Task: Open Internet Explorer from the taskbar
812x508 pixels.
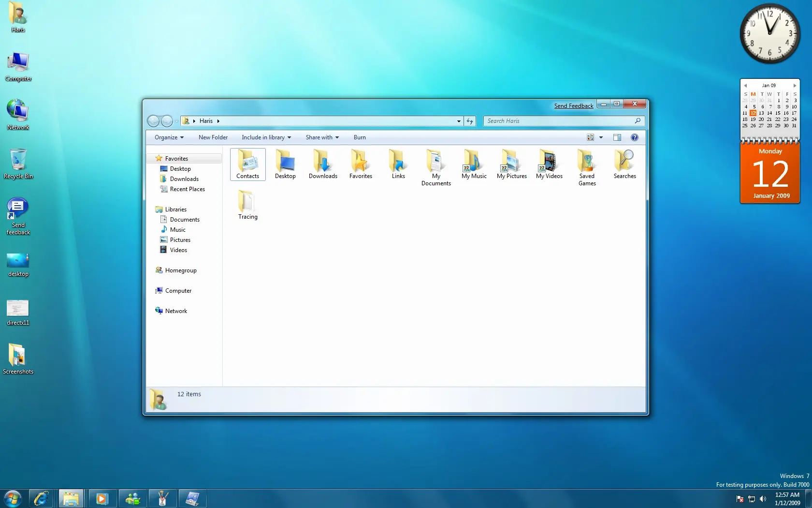Action: click(x=42, y=498)
